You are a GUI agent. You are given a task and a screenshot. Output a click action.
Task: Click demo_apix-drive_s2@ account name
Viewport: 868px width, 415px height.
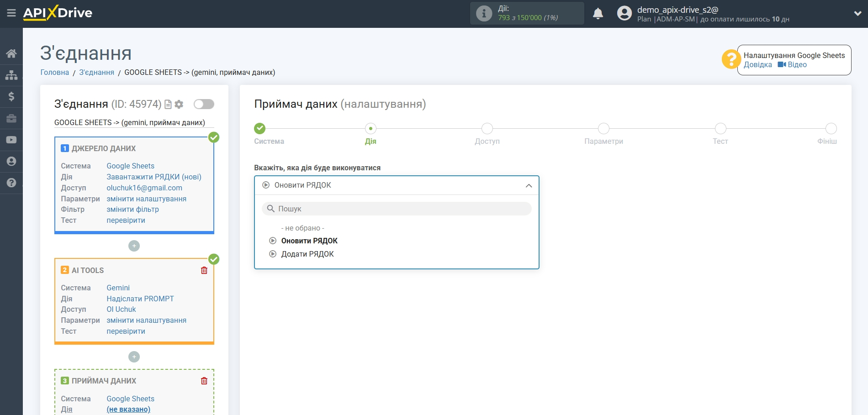tap(677, 10)
